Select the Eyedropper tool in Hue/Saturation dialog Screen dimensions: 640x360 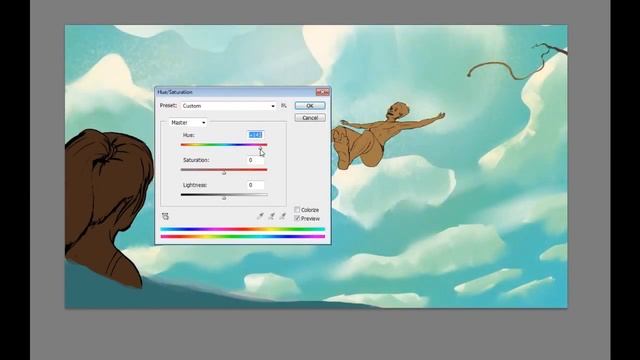point(260,216)
